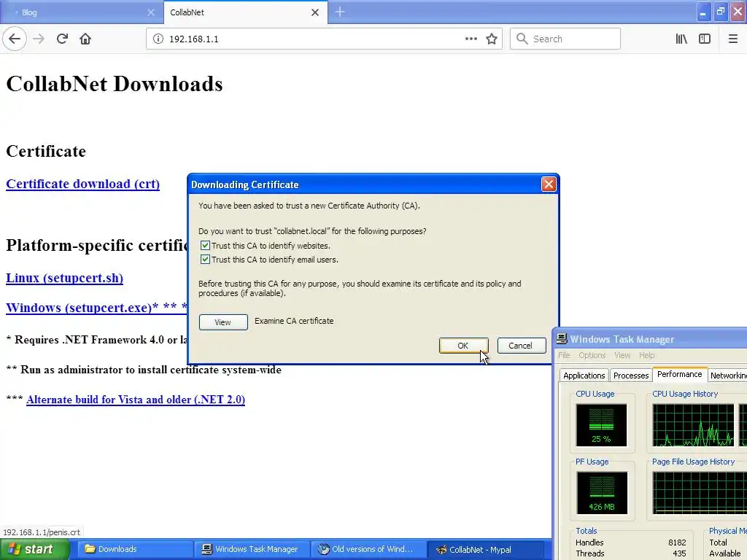
Task: Toggle the sidebar view icon
Action: (x=705, y=39)
